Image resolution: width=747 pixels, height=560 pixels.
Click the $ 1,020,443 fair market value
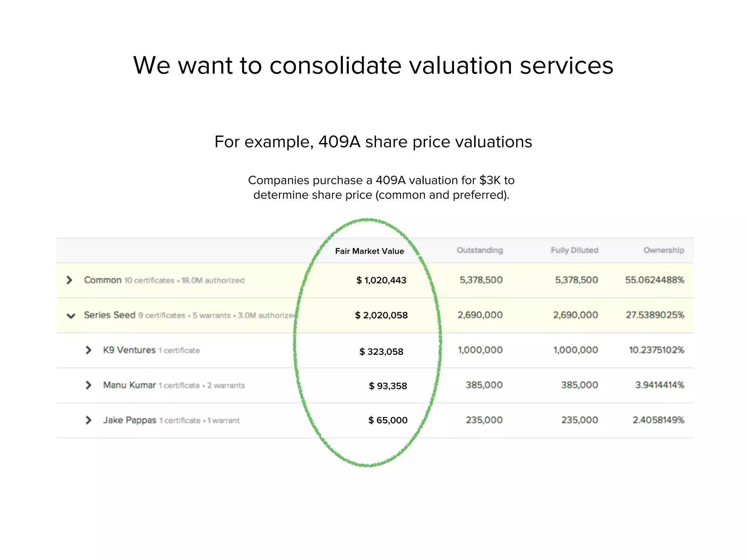point(381,280)
